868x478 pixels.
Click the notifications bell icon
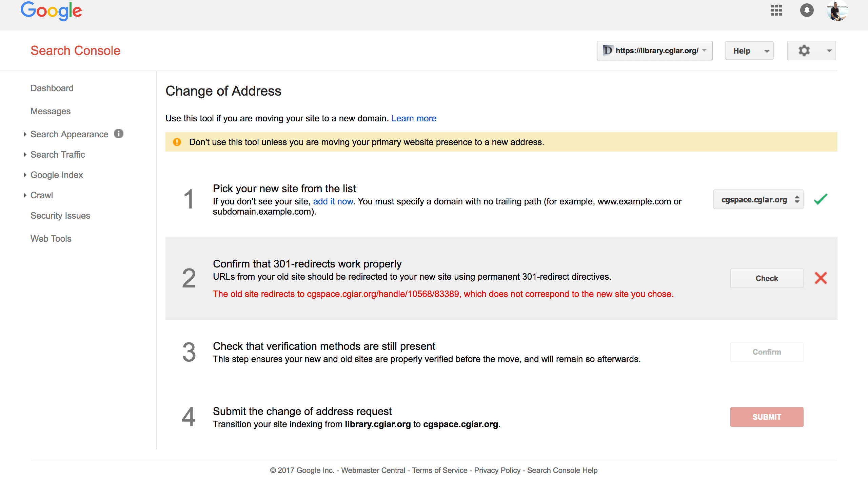(807, 11)
